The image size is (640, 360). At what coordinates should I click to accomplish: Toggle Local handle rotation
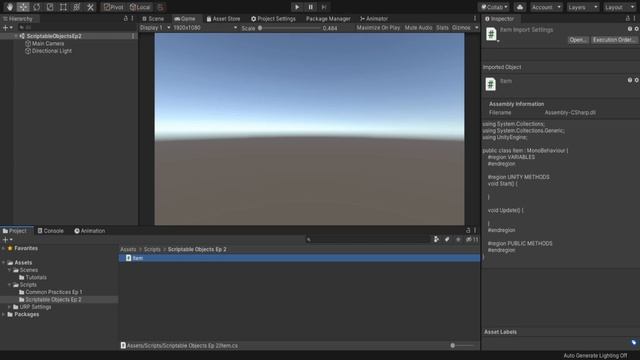(140, 7)
